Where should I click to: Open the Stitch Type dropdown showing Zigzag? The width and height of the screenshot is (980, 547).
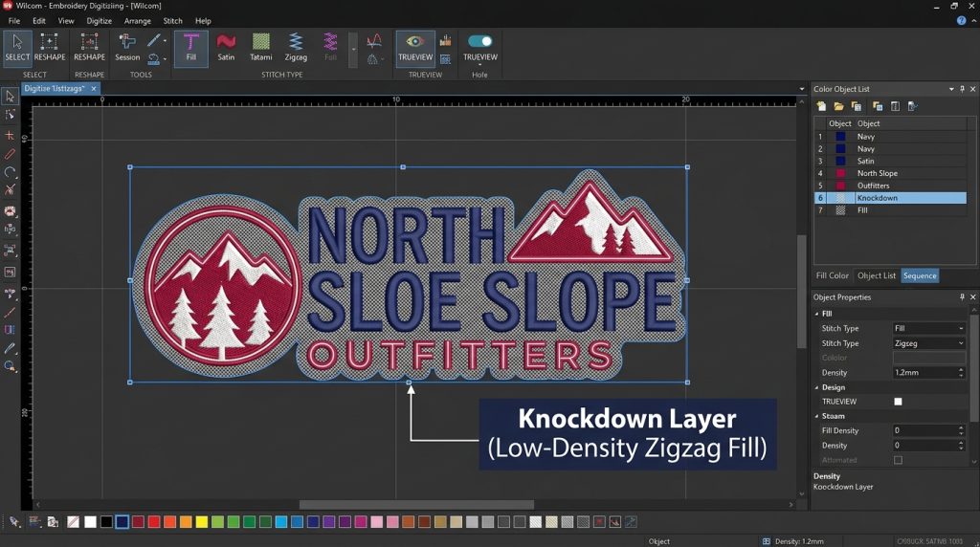tap(928, 342)
